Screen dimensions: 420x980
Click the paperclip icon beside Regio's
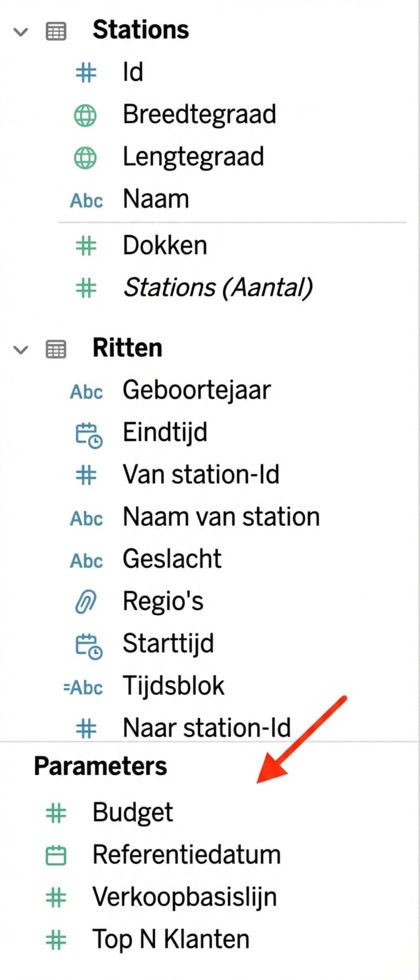86,602
